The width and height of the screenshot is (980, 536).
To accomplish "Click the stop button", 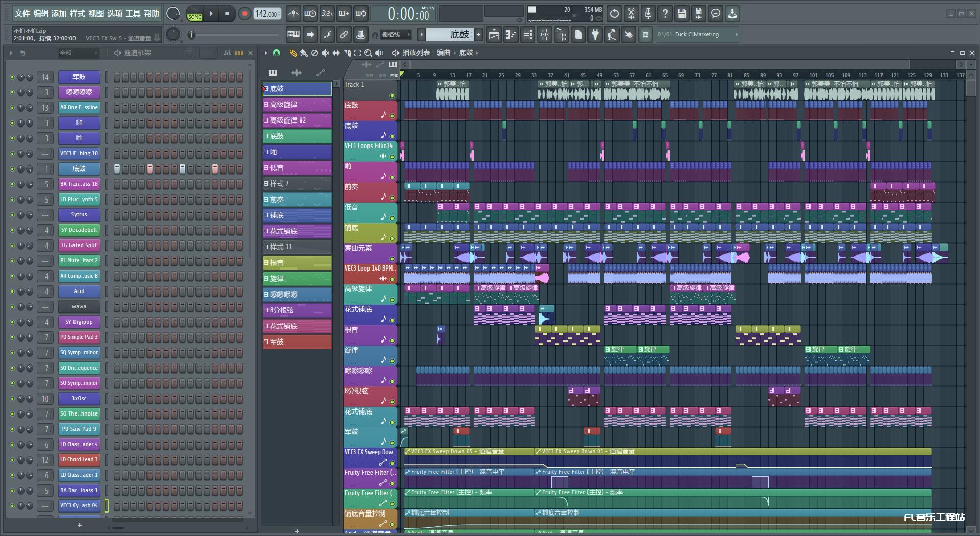I will [x=227, y=14].
